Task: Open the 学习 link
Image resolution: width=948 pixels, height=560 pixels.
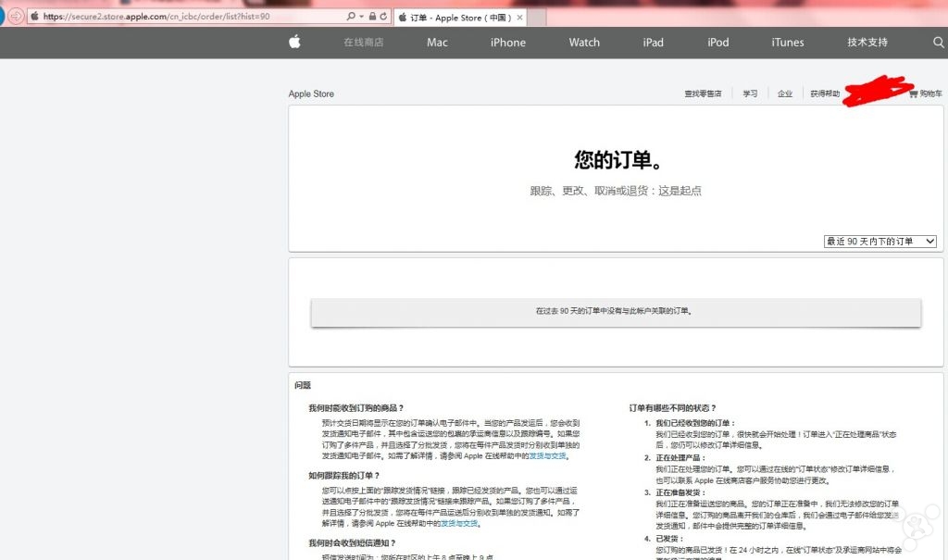Action: click(750, 93)
